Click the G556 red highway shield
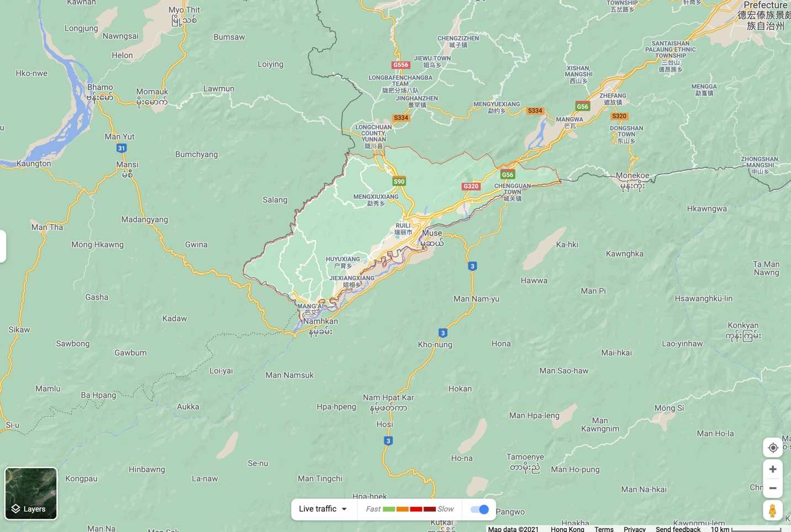This screenshot has width=791, height=532. pyautogui.click(x=400, y=65)
